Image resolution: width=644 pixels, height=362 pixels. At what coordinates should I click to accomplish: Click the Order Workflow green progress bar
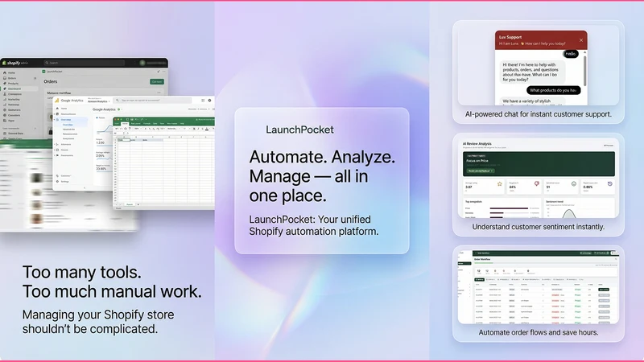[x=484, y=263]
